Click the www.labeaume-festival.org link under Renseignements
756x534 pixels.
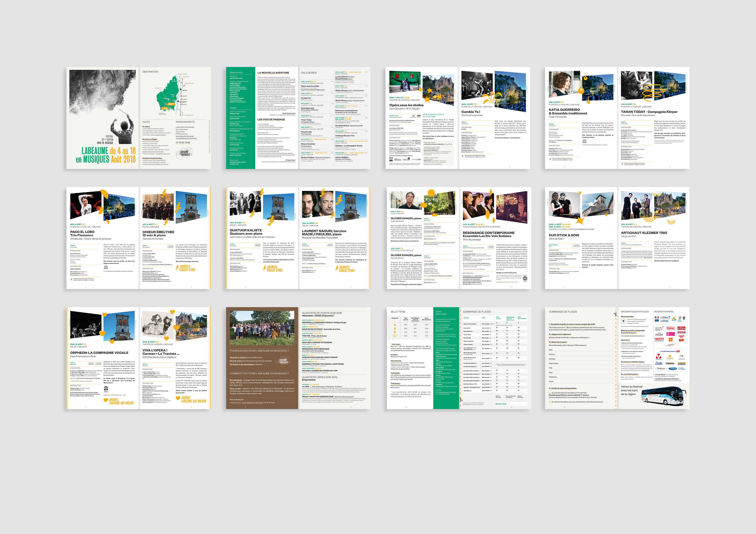click(x=184, y=136)
